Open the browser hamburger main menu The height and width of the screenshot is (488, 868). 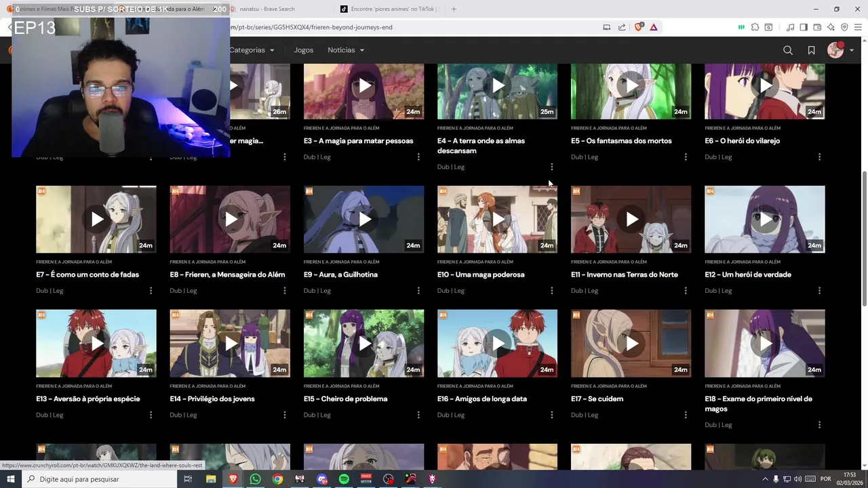coord(858,27)
